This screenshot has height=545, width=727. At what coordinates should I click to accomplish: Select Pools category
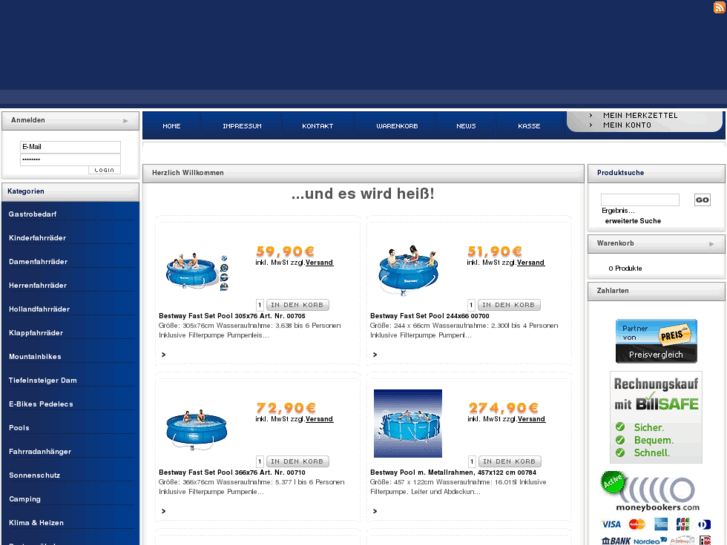19,428
